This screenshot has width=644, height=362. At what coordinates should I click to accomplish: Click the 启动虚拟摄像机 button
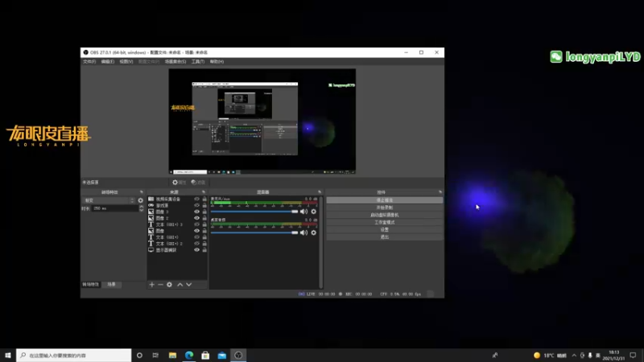pos(385,215)
